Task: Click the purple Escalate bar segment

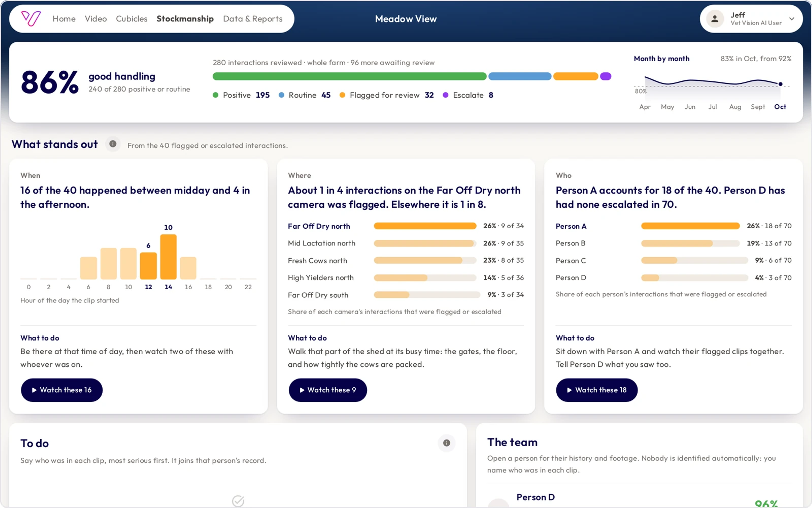Action: pos(606,76)
